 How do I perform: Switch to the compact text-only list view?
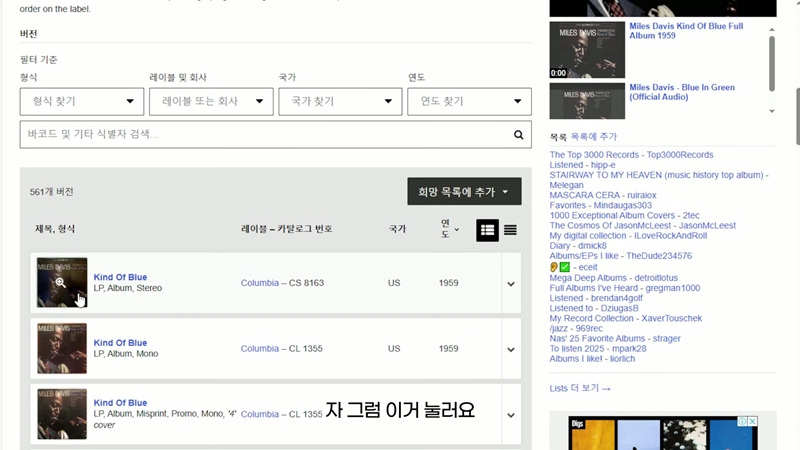pos(510,230)
